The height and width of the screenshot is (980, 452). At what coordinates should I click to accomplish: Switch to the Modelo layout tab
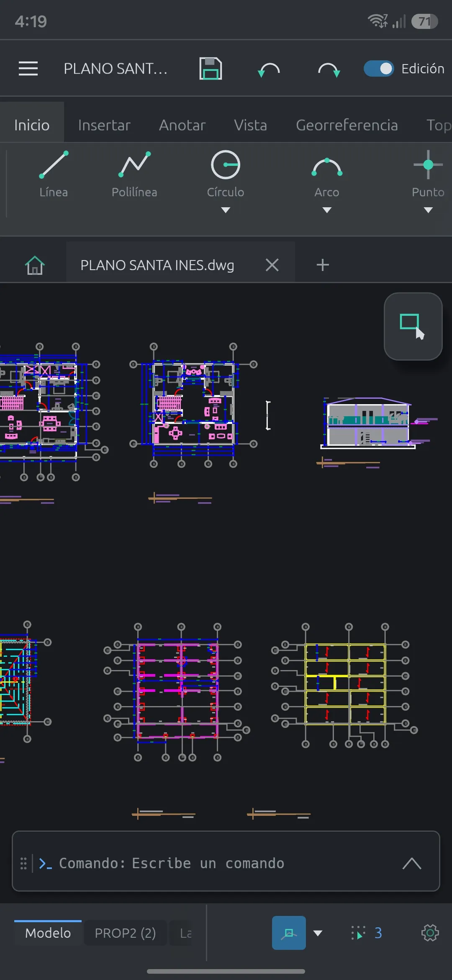pyautogui.click(x=48, y=933)
